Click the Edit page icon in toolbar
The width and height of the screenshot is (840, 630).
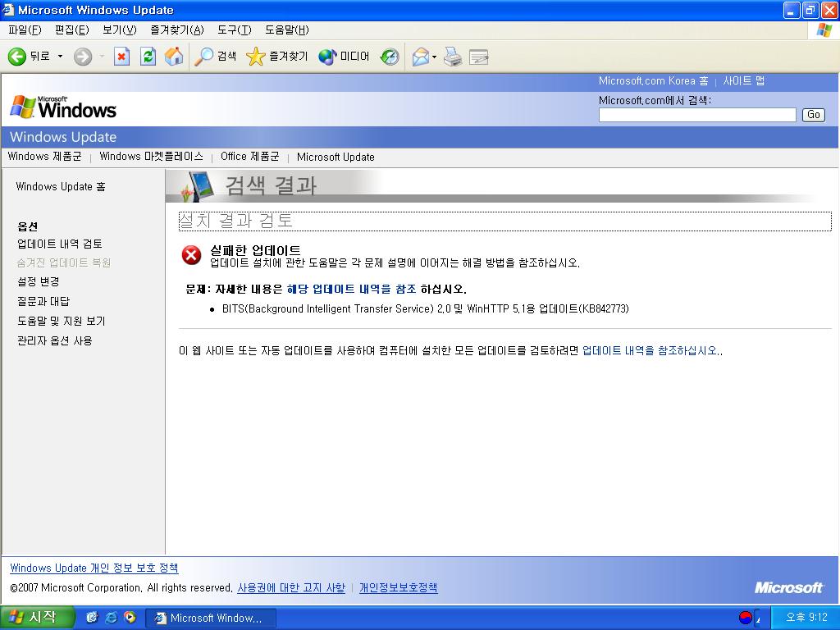pos(478,57)
